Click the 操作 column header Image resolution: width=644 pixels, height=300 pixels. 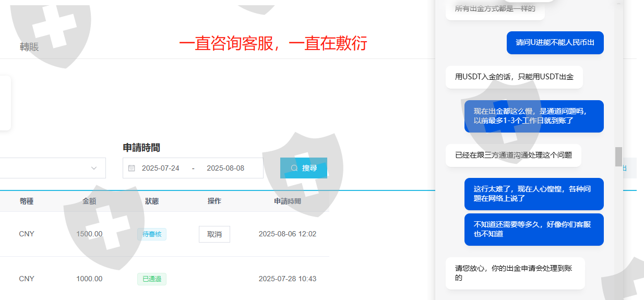coord(214,201)
